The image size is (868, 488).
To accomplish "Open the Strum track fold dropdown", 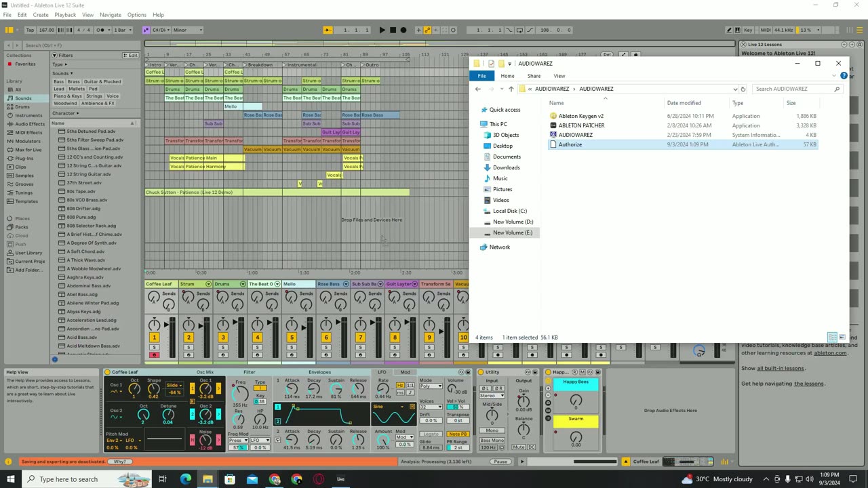I will [208, 284].
